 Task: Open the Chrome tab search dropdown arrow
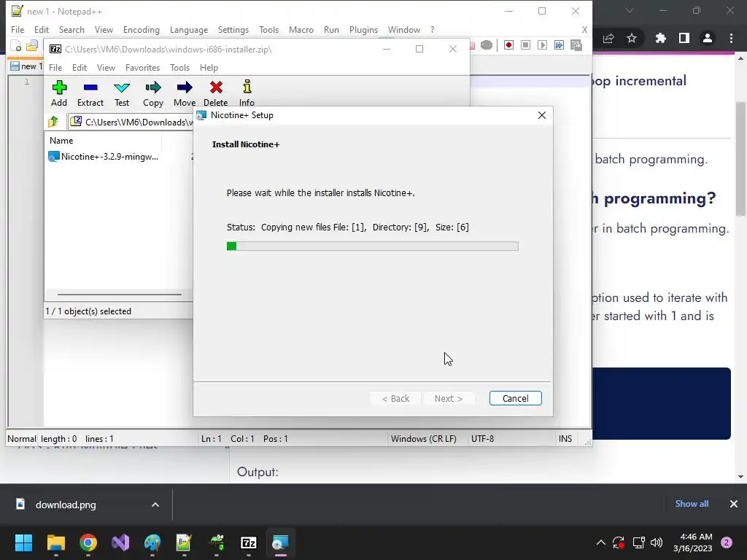coord(630,10)
